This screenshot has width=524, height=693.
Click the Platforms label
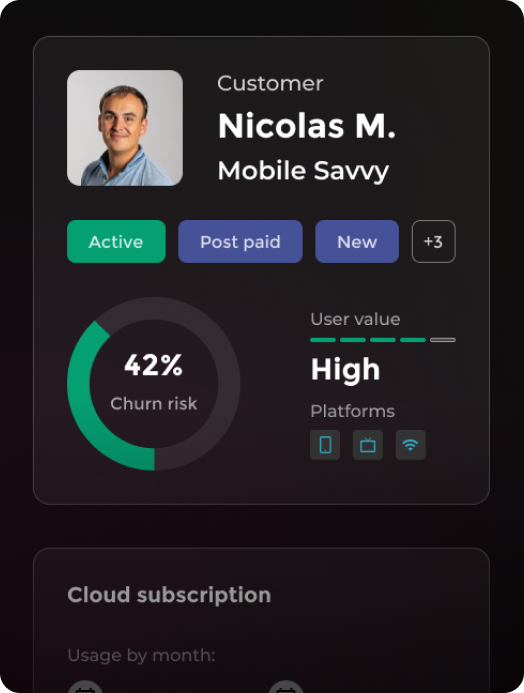353,411
